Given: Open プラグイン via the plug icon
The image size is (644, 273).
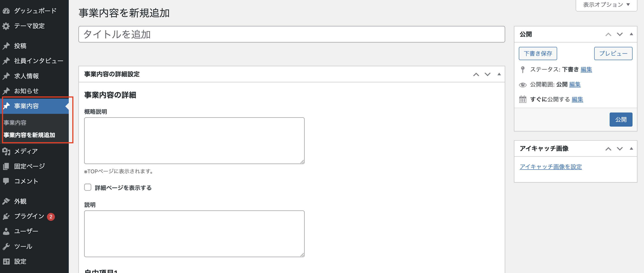Looking at the screenshot, I should (6, 216).
